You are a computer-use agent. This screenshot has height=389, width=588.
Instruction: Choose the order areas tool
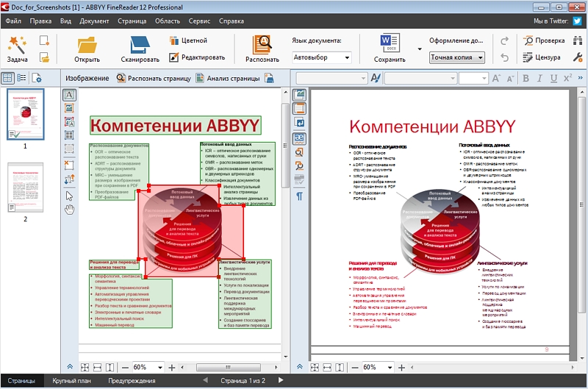point(69,179)
